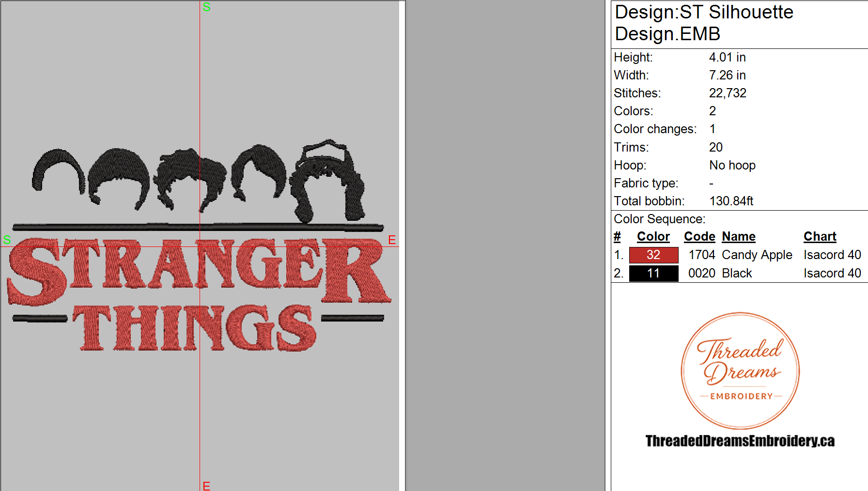The height and width of the screenshot is (491, 868).
Task: Click the red E marker on right edge
Action: pos(392,240)
